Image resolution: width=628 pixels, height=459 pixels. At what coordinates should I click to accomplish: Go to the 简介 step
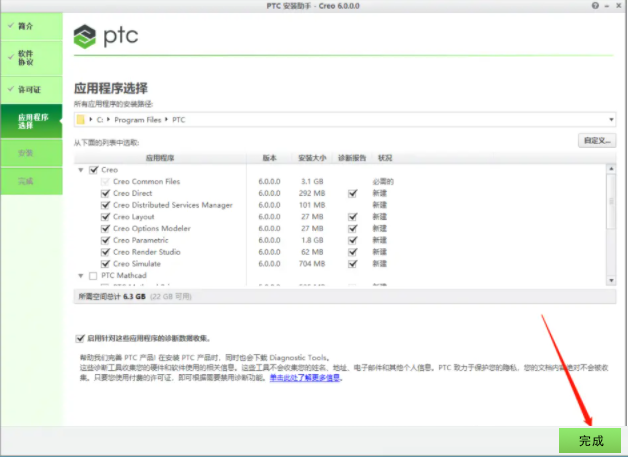tap(32, 26)
